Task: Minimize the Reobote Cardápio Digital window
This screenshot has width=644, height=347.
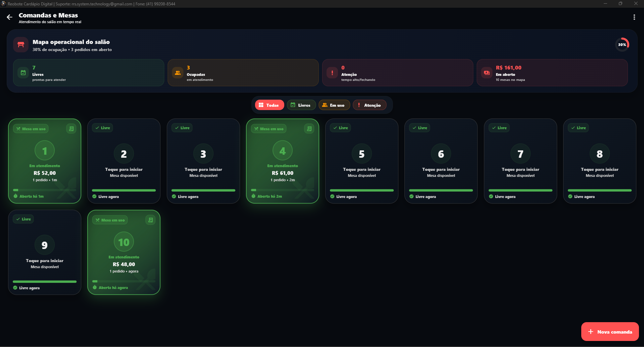Action: coord(605,4)
